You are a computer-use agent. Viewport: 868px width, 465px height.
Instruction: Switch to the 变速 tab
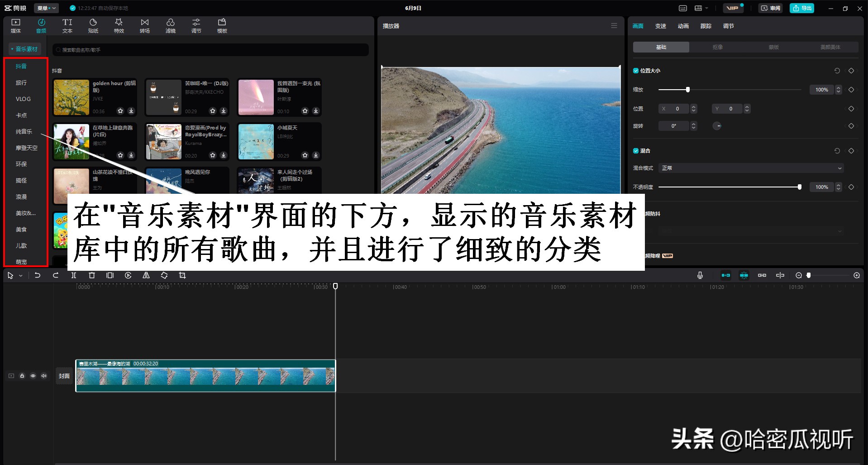pyautogui.click(x=660, y=26)
